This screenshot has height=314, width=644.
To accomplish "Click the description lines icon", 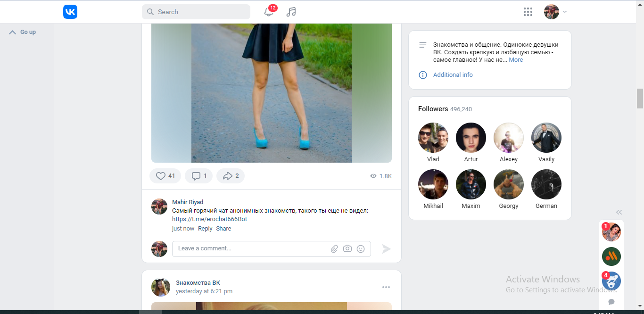I will (x=423, y=45).
